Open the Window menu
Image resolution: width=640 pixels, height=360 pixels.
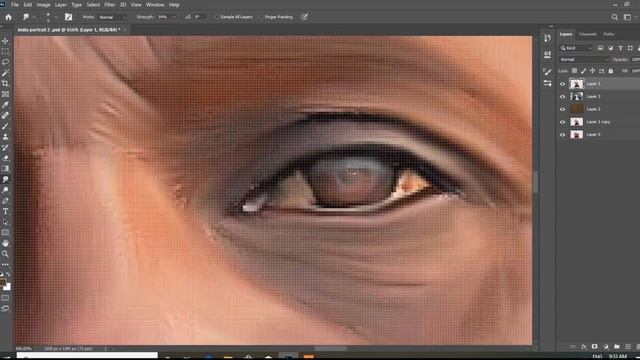click(155, 5)
